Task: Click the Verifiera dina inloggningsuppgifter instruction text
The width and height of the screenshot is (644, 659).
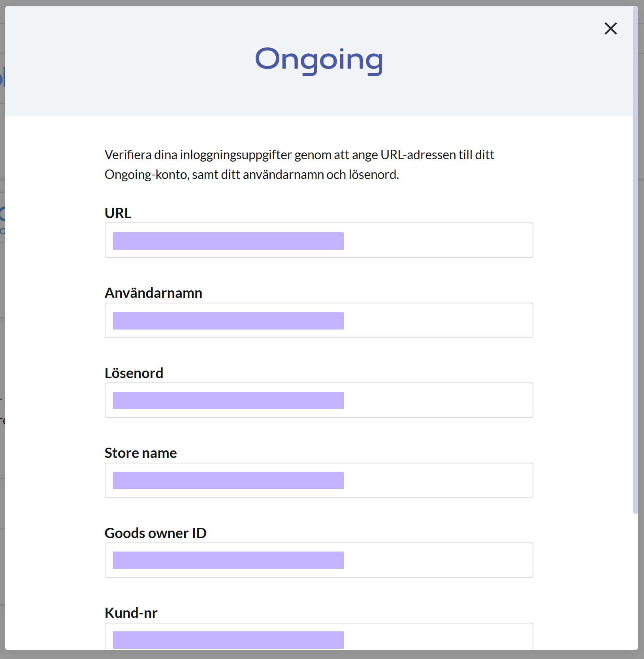Action: click(x=299, y=164)
